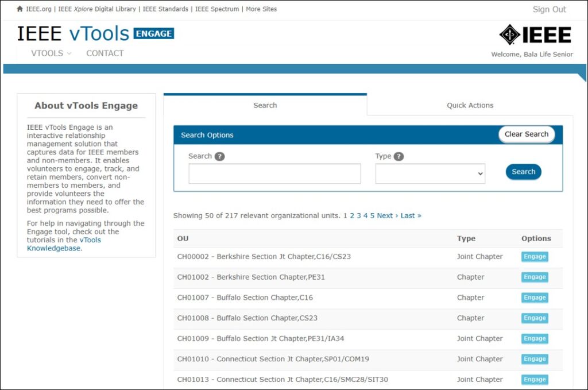Switch to the Quick Actions tab
The height and width of the screenshot is (390, 588).
point(470,105)
